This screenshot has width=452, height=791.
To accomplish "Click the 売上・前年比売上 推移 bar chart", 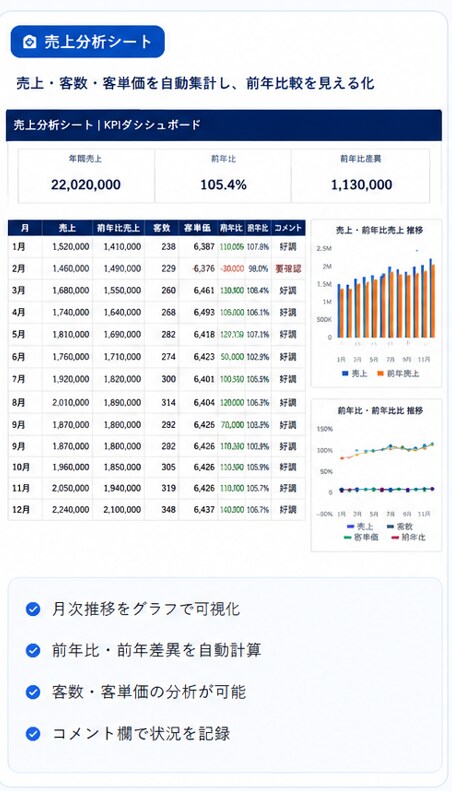I will [x=376, y=303].
